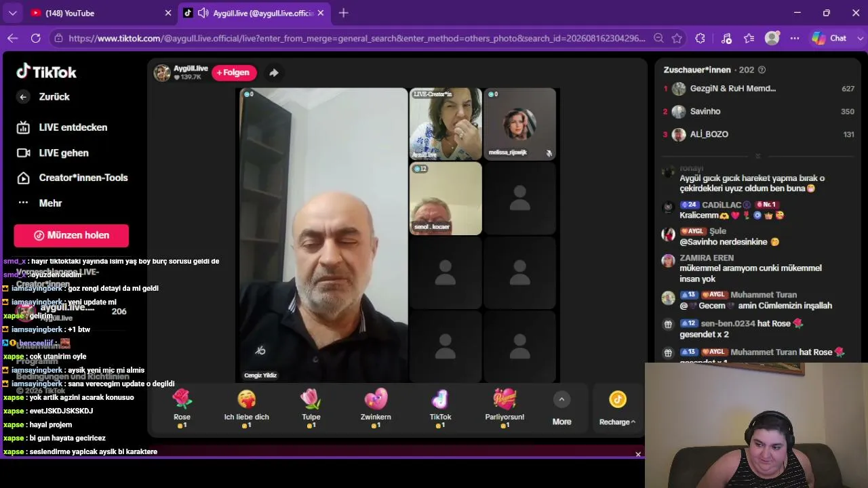Close the overlay with the bottom X
Image resolution: width=868 pixels, height=488 pixels.
[x=638, y=454]
